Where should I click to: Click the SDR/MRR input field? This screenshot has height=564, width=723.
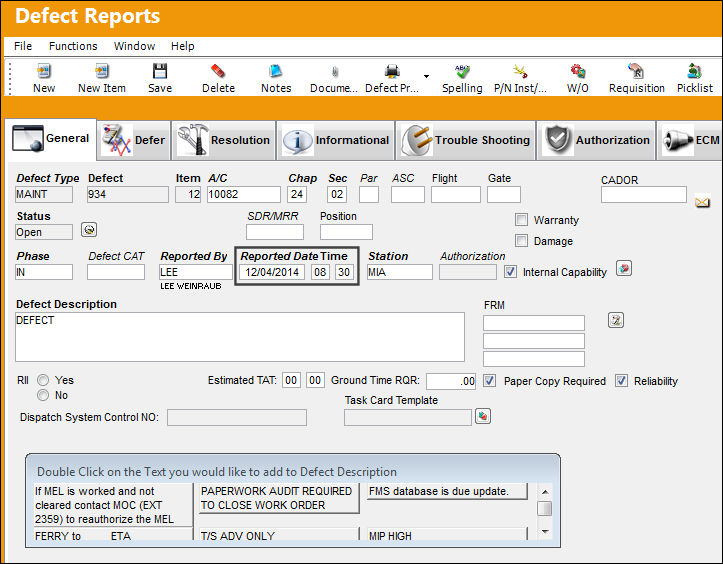(275, 232)
